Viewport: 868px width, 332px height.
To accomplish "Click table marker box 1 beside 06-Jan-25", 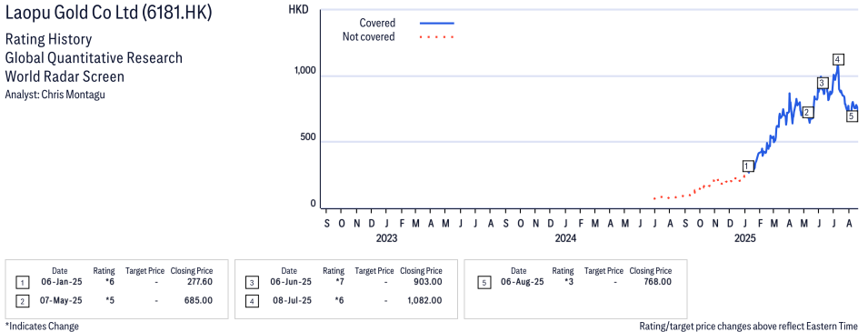I will click(x=22, y=282).
